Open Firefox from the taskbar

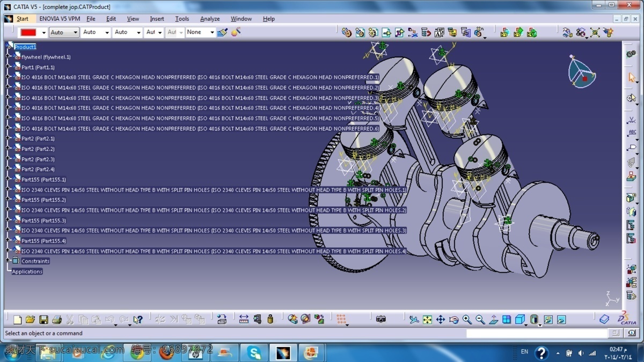coord(166,353)
